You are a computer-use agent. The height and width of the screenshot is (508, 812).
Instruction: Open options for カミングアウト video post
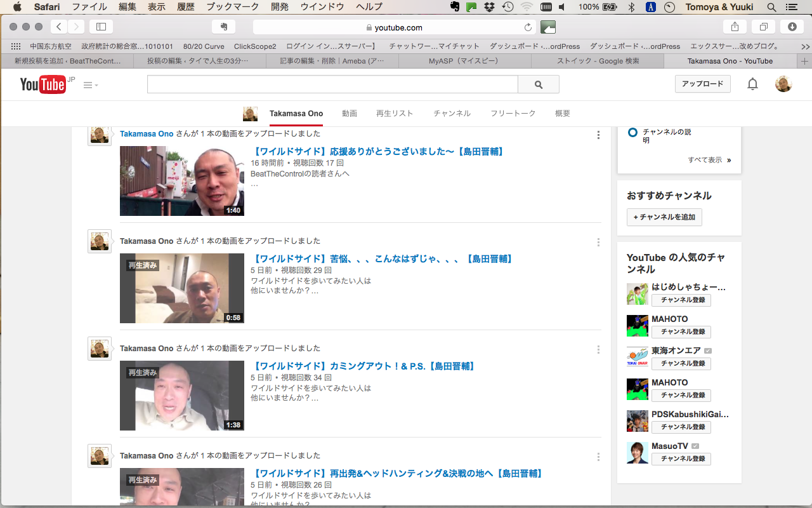598,349
